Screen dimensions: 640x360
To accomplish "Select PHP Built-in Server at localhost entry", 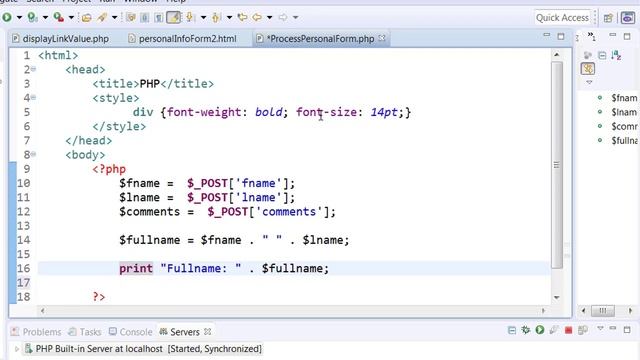I will point(143,349).
